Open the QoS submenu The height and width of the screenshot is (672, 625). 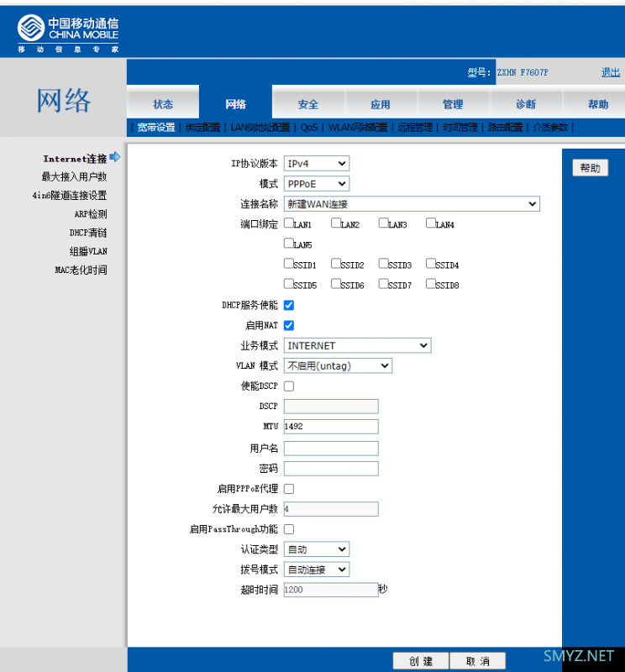pos(309,128)
